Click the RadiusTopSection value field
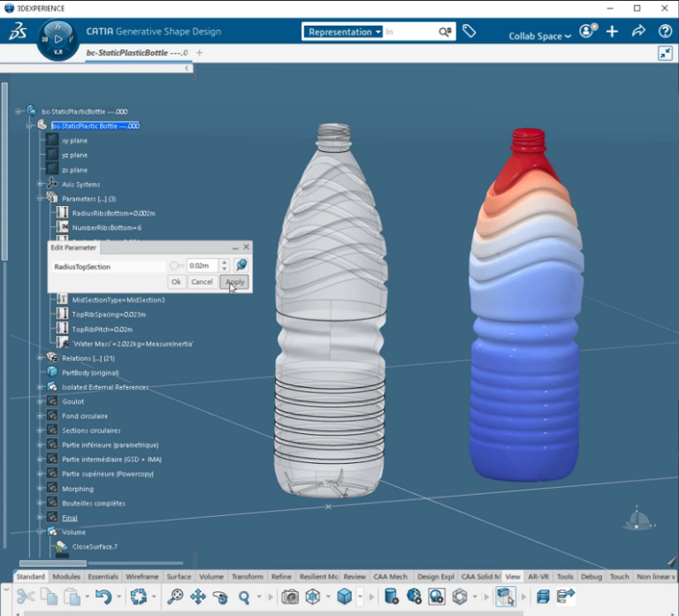 pos(202,266)
